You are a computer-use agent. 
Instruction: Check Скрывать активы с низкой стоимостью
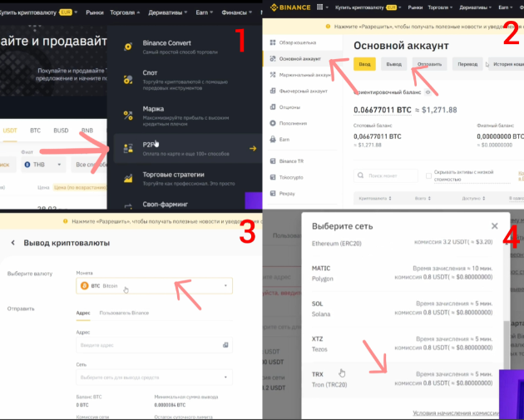pos(428,175)
